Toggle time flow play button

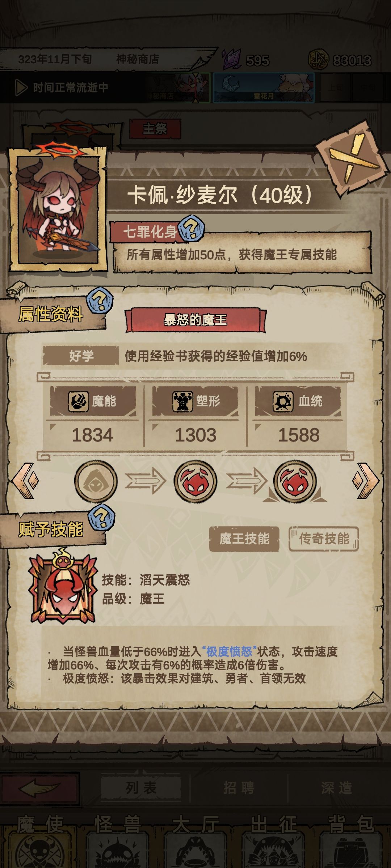coord(22,88)
